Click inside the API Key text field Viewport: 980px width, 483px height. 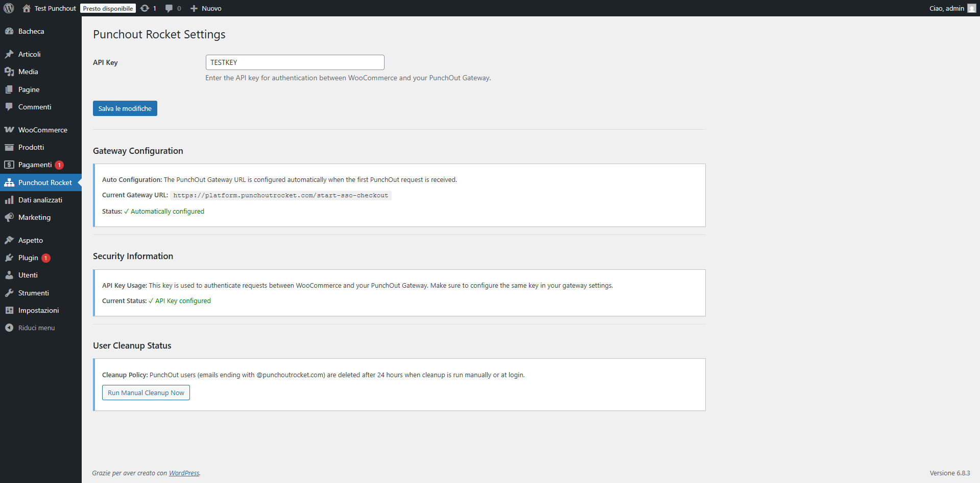point(295,62)
